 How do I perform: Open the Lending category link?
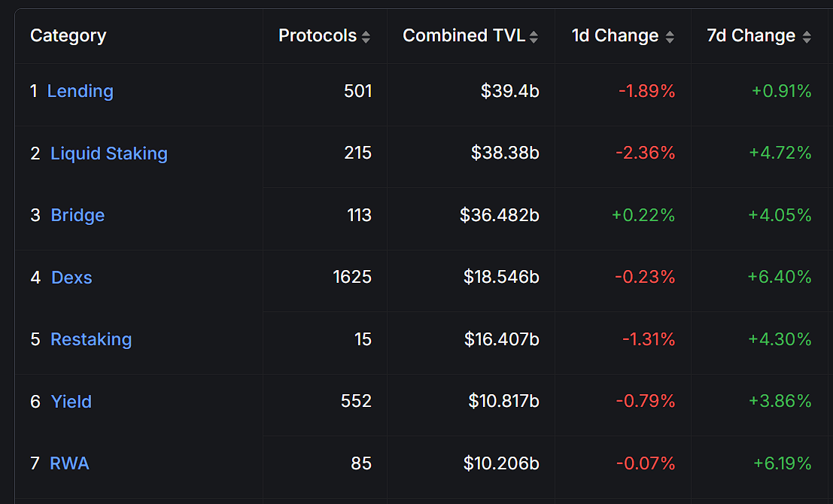click(81, 91)
